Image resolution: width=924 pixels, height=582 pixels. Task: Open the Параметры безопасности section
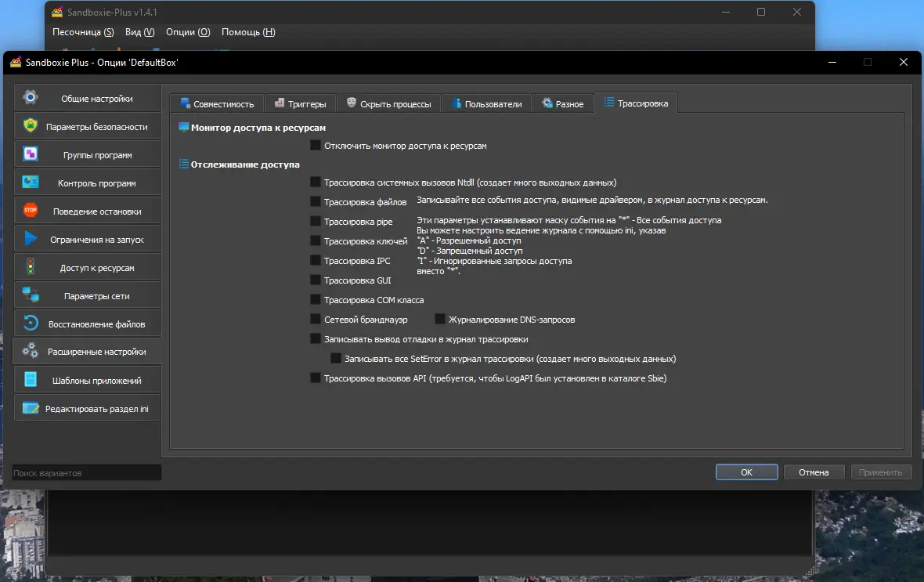click(88, 126)
